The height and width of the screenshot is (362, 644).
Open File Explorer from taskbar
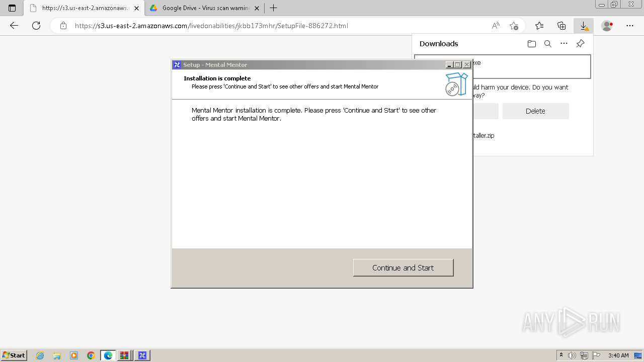(57, 355)
